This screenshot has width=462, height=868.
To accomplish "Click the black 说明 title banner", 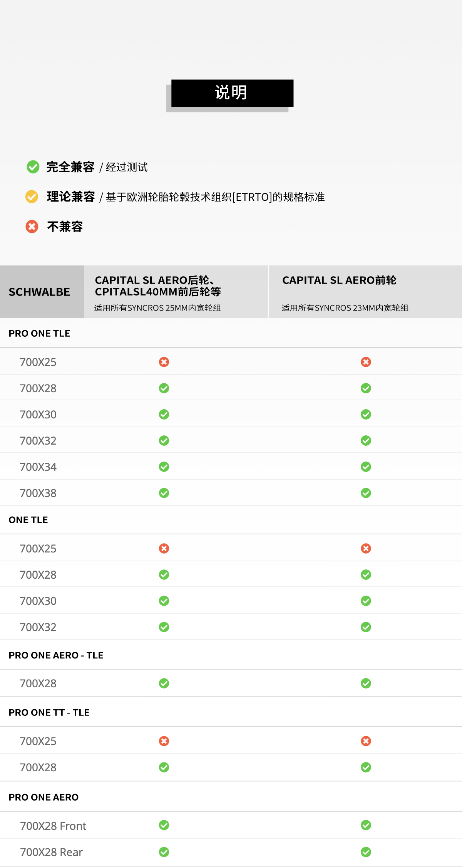I will tap(232, 93).
